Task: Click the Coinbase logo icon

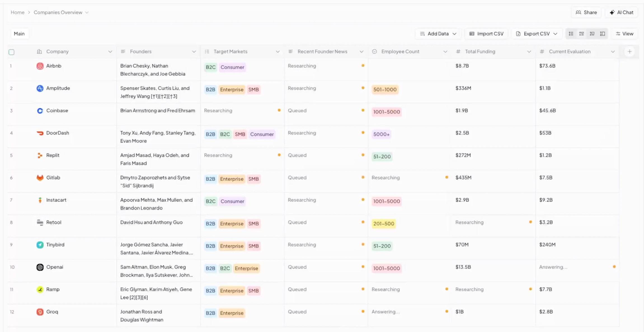Action: [x=40, y=111]
